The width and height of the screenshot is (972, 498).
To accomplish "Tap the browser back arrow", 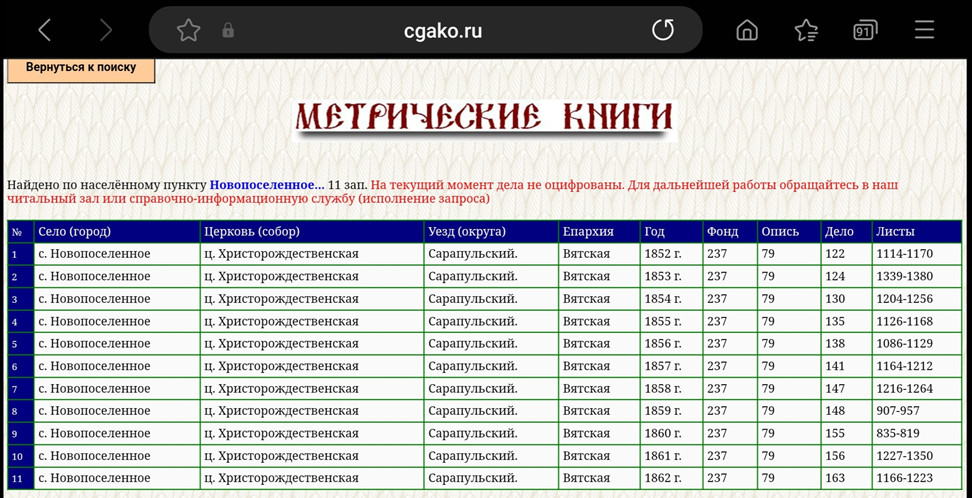I will pyautogui.click(x=44, y=30).
